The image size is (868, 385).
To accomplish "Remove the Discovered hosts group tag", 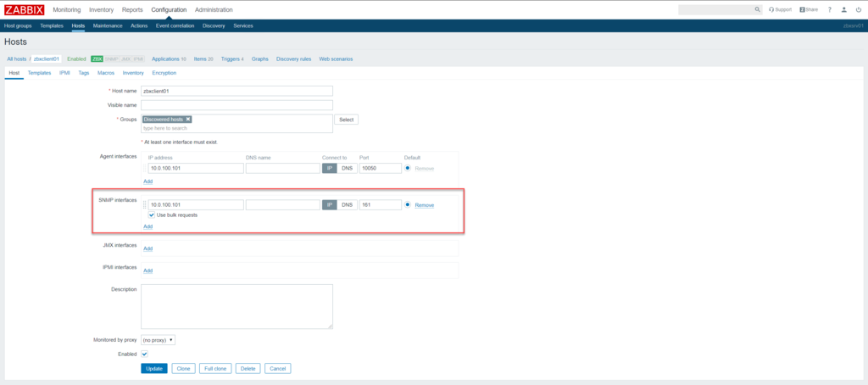I will pos(188,120).
